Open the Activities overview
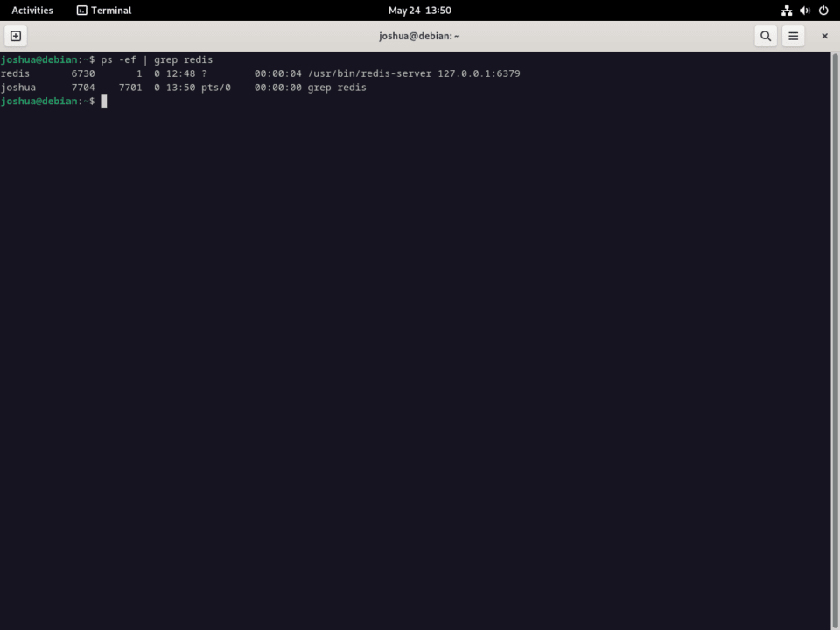This screenshot has height=630, width=840. pos(31,10)
